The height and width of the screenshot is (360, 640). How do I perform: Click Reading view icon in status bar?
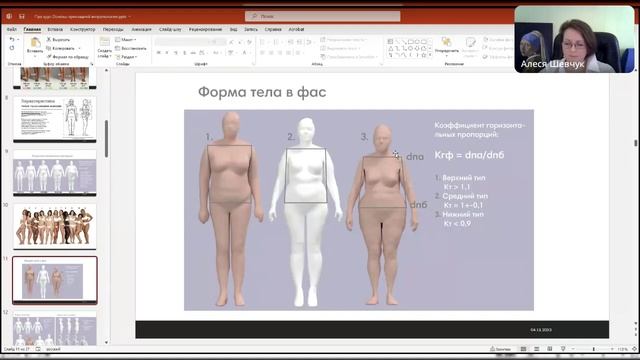click(x=550, y=349)
